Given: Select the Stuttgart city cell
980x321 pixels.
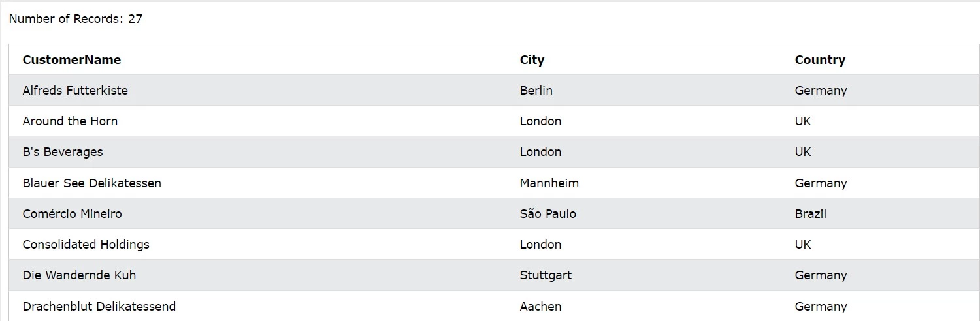Looking at the screenshot, I should click(546, 275).
